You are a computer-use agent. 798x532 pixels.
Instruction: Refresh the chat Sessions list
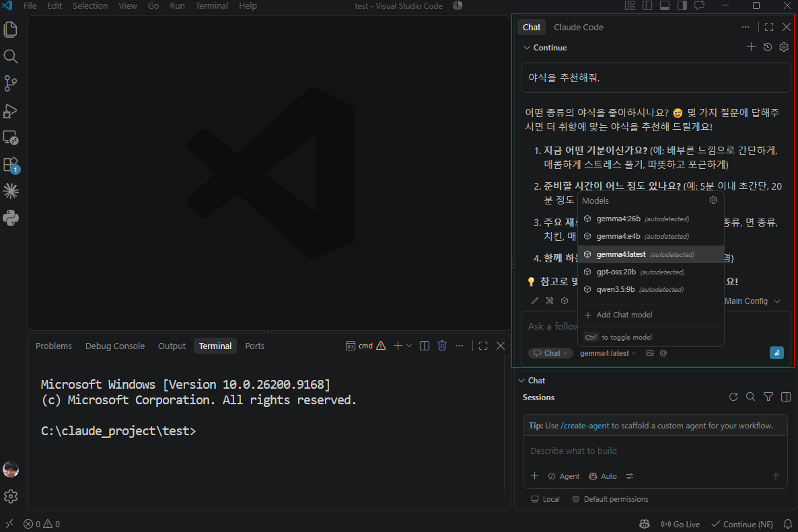tap(733, 397)
